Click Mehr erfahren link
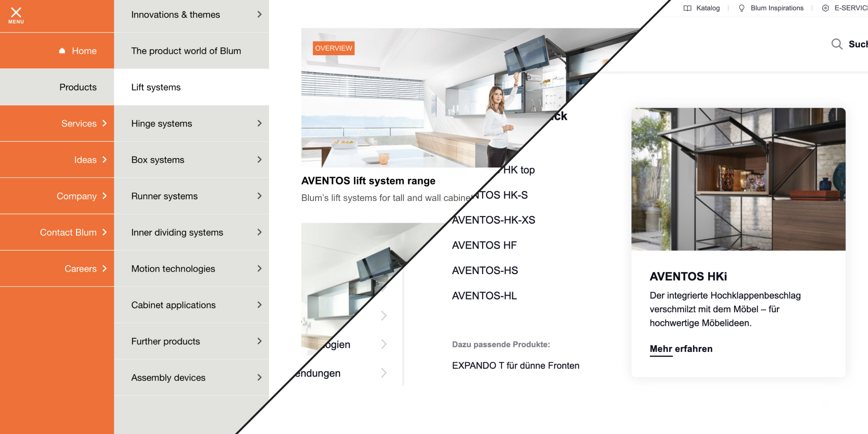868x434 pixels. coord(681,349)
